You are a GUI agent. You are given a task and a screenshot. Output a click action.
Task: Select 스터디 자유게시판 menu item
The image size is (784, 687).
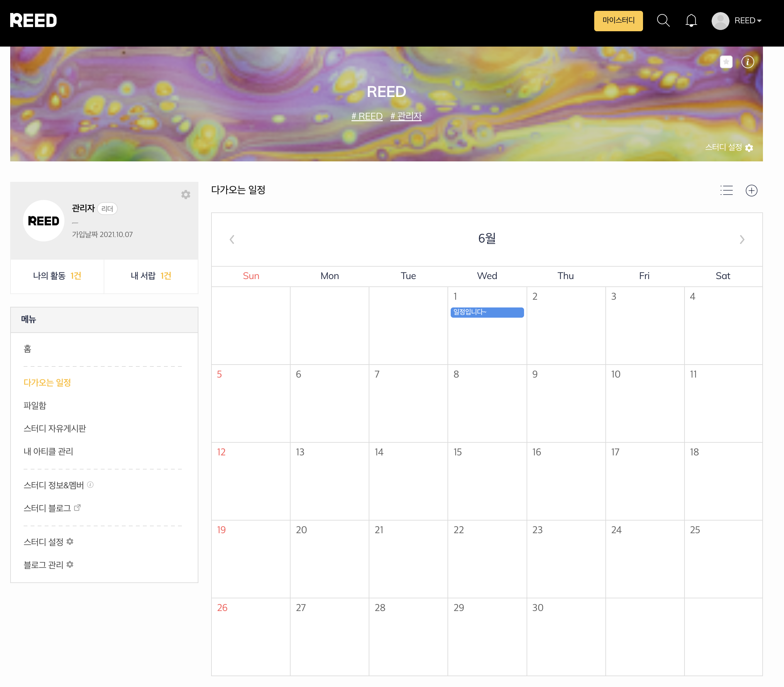click(x=55, y=429)
